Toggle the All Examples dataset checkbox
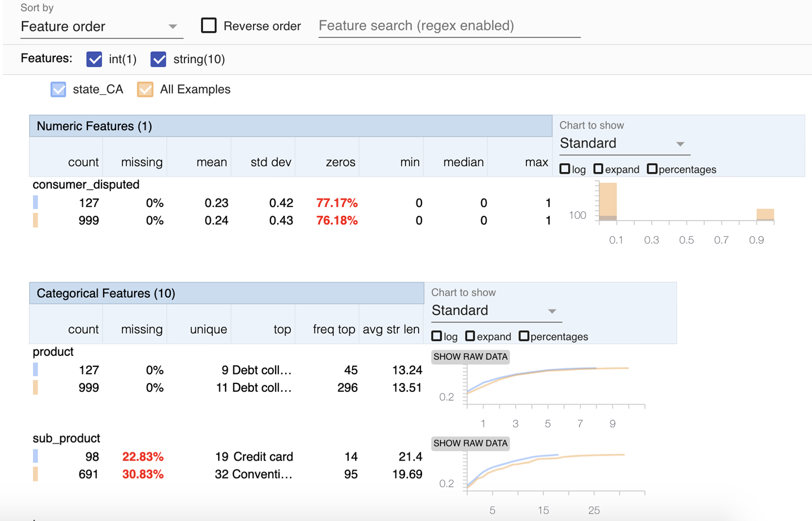 (x=145, y=90)
